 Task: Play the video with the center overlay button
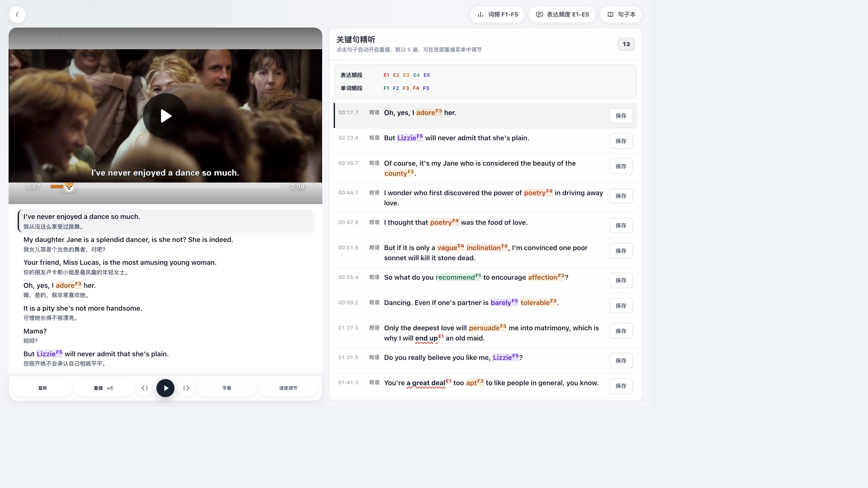point(165,116)
